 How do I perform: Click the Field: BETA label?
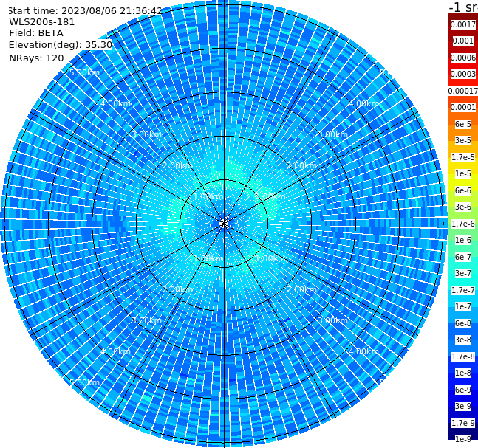pos(36,33)
